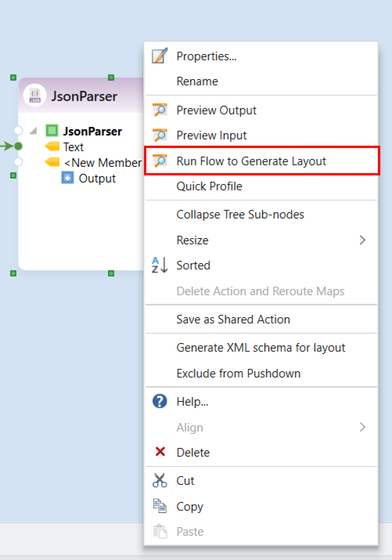Select Rename in the context menu
This screenshot has height=560, width=392.
click(197, 81)
